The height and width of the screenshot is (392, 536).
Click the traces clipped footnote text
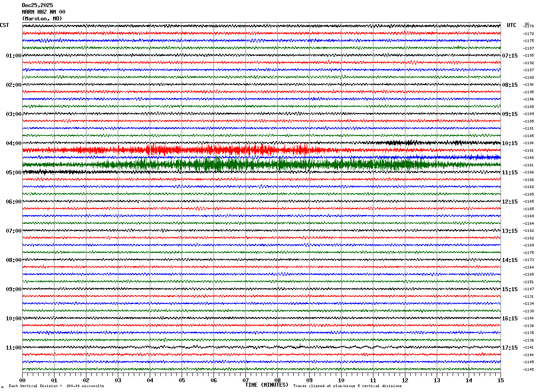[x=347, y=386]
